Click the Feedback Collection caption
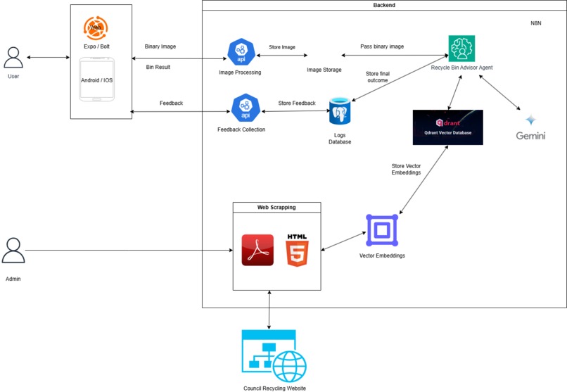Viewport: 567px width, 392px height. click(x=241, y=129)
